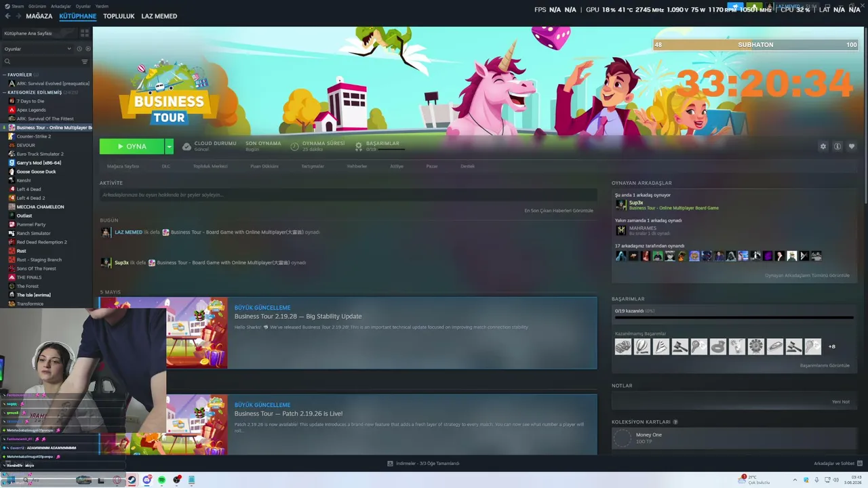This screenshot has width=868, height=488.
Task: Open Patch 2.19.26 is Live news title
Action: (288, 413)
